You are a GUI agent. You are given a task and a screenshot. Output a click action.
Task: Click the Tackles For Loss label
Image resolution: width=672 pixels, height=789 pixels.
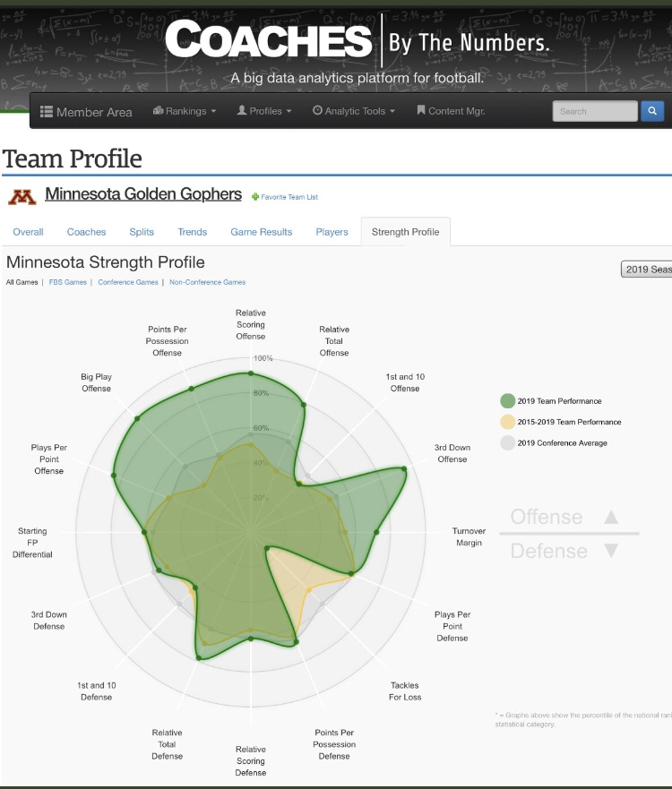[405, 691]
